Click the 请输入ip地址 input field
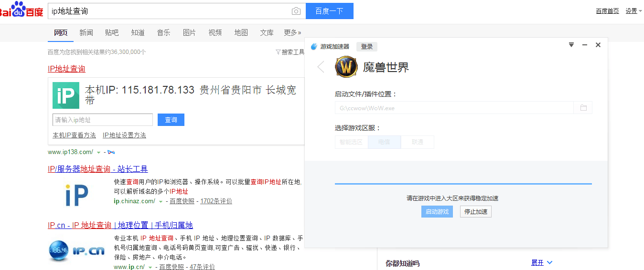The height and width of the screenshot is (270, 644). 103,120
